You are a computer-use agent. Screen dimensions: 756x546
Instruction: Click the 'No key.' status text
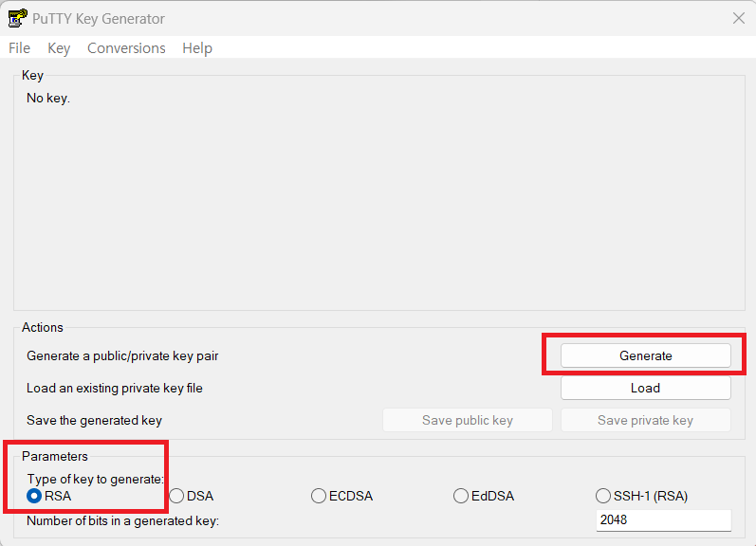pyautogui.click(x=48, y=99)
